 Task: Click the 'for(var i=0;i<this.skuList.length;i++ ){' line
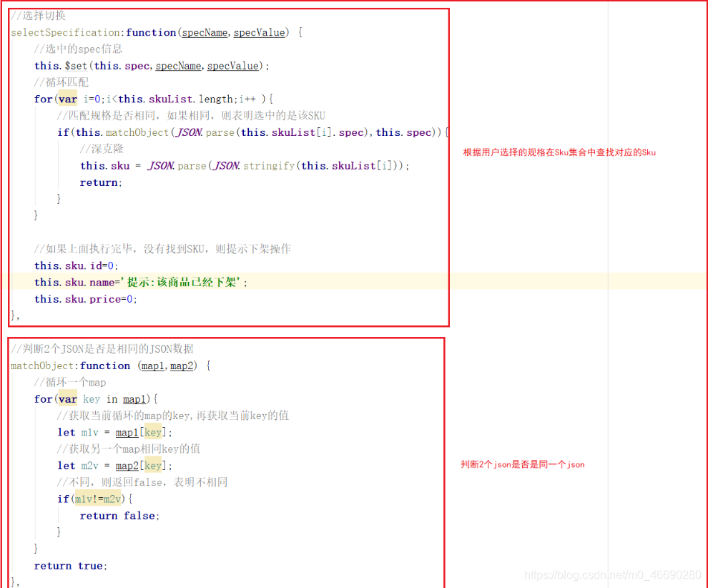[154, 99]
